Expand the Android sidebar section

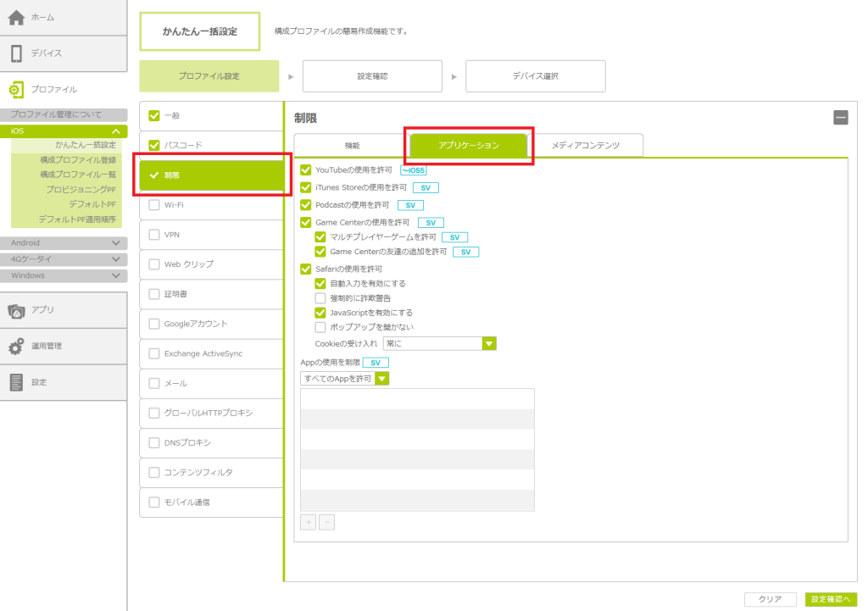(116, 243)
